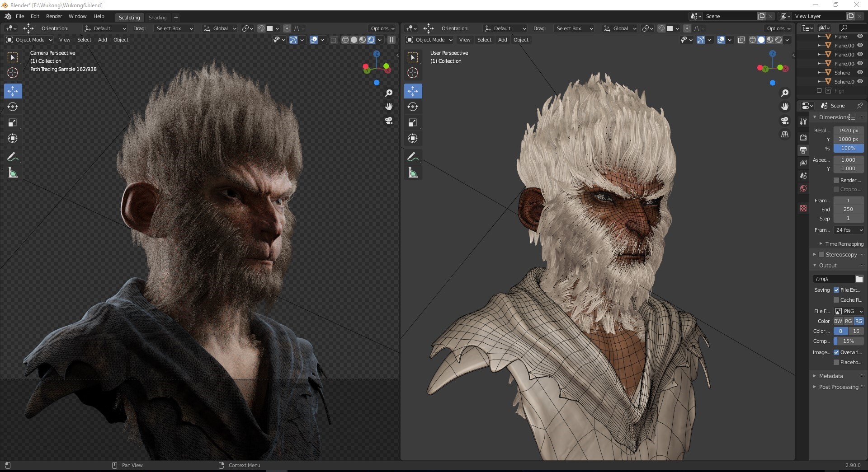The height and width of the screenshot is (472, 868).
Task: Open Options in right viewport header
Action: click(778, 28)
